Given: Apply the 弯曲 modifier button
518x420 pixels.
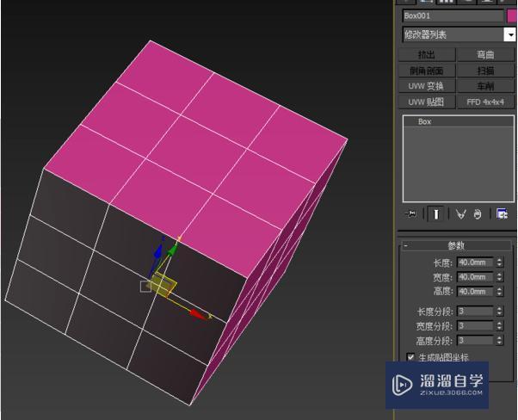Looking at the screenshot, I should point(485,54).
